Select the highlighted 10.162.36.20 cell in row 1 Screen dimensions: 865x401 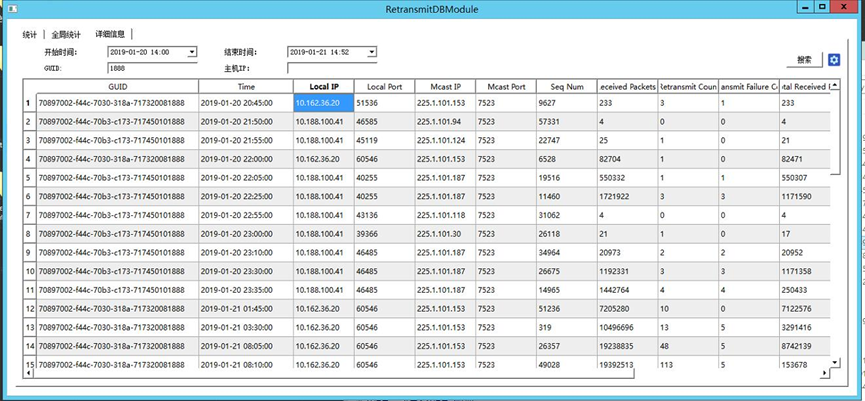[x=324, y=103]
